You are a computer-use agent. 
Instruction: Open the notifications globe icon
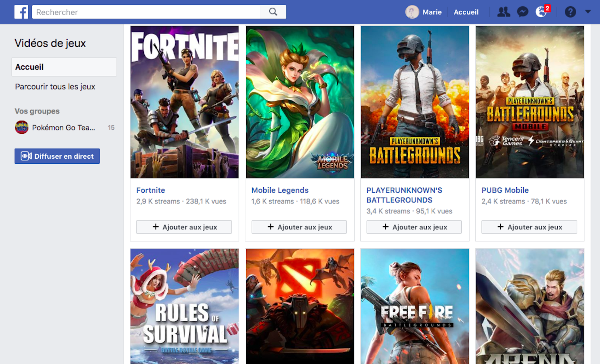(x=542, y=12)
